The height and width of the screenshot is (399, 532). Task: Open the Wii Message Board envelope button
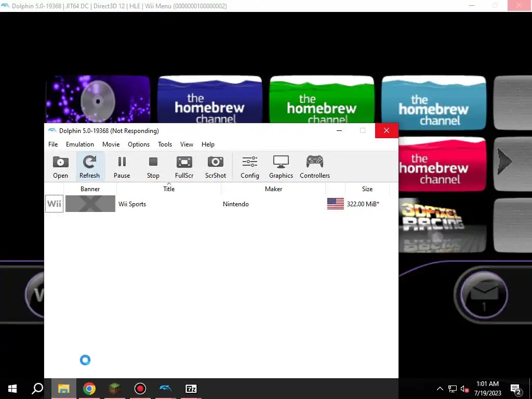click(x=484, y=295)
